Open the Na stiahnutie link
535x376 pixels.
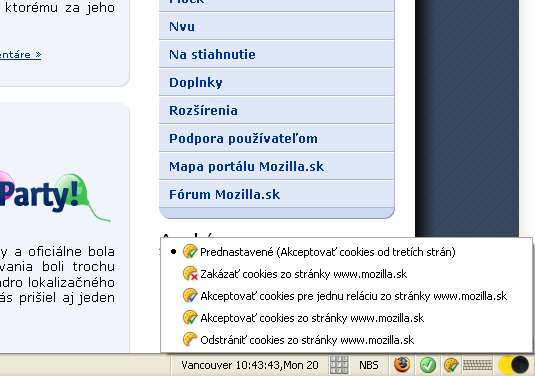tap(212, 54)
